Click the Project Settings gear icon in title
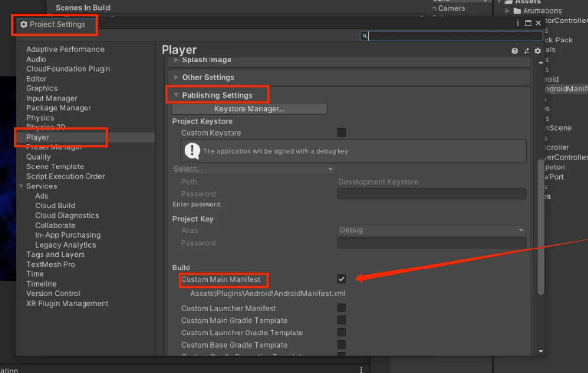 (x=24, y=24)
